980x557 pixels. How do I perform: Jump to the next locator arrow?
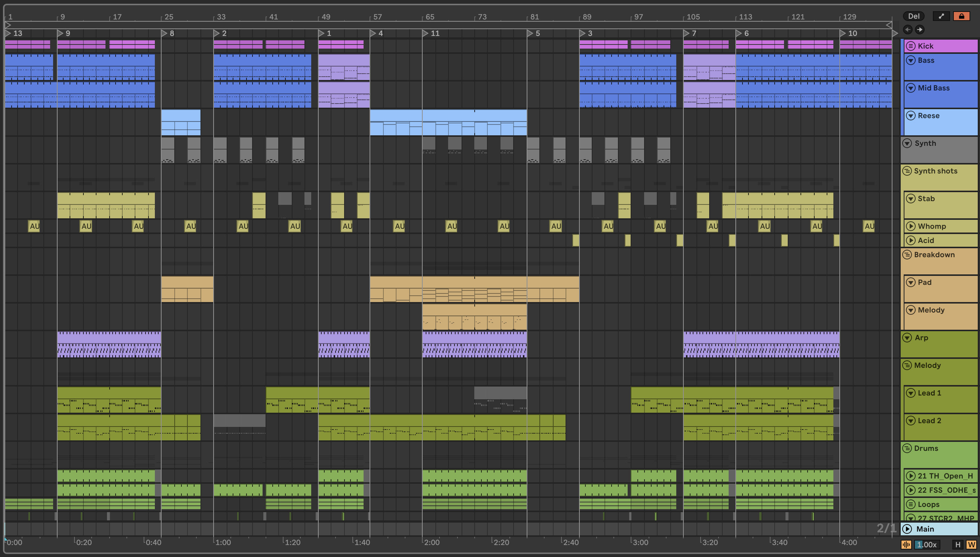(920, 30)
